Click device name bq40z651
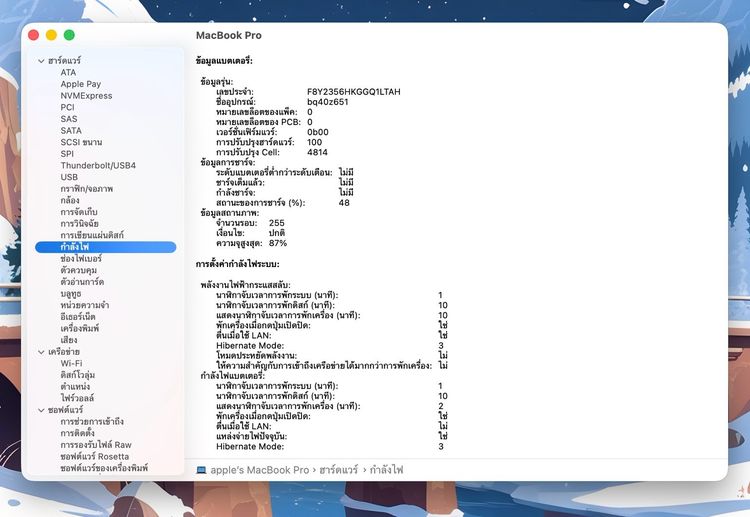Screen dimensions: 750x517 click(328, 102)
